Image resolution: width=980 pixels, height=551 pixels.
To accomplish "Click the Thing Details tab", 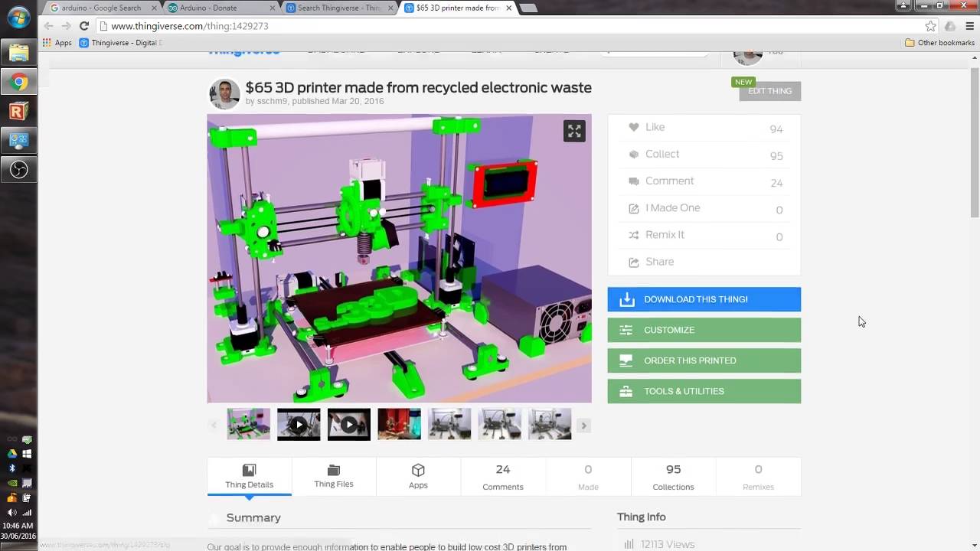I will point(249,476).
